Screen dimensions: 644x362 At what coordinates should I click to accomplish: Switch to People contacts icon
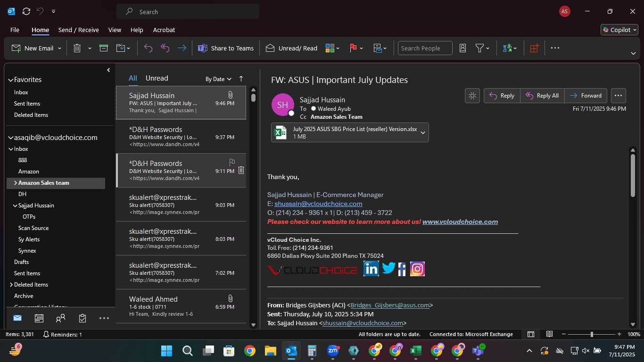pyautogui.click(x=60, y=318)
